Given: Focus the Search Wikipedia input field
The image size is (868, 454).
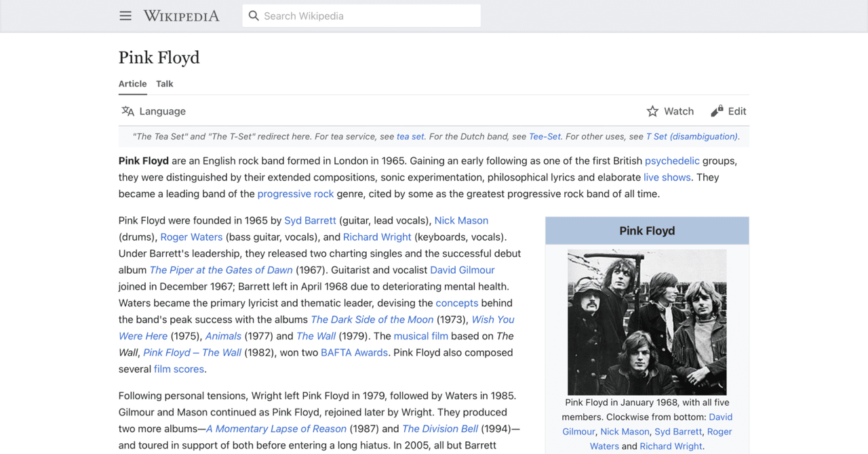Looking at the screenshot, I should pyautogui.click(x=361, y=16).
